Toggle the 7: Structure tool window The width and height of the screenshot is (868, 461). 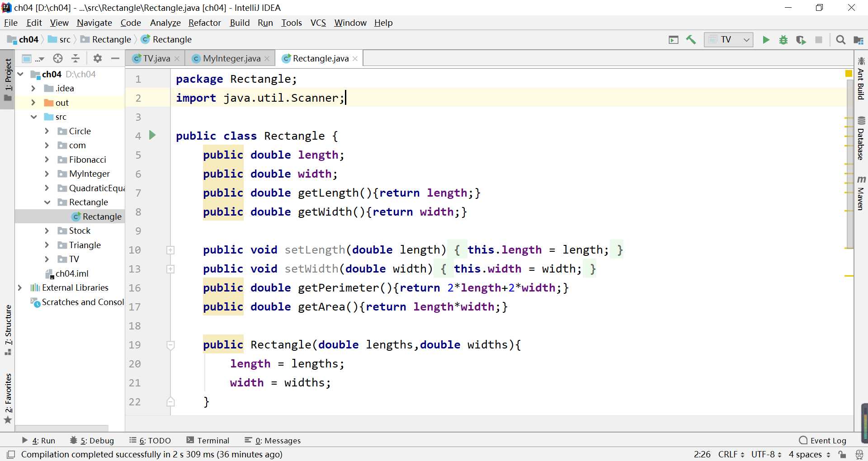coord(8,330)
